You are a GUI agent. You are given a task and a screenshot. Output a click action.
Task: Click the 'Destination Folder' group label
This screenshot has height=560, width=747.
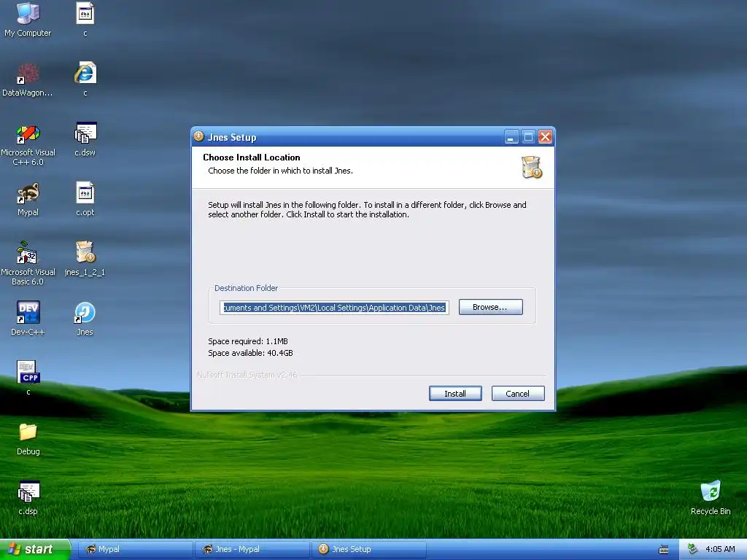pyautogui.click(x=246, y=288)
